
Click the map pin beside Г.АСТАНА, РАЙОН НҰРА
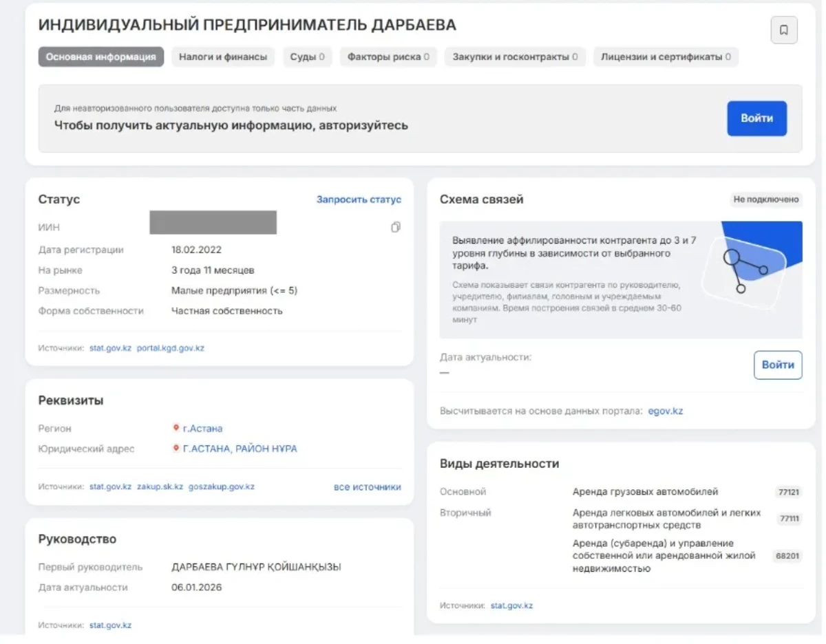(176, 449)
